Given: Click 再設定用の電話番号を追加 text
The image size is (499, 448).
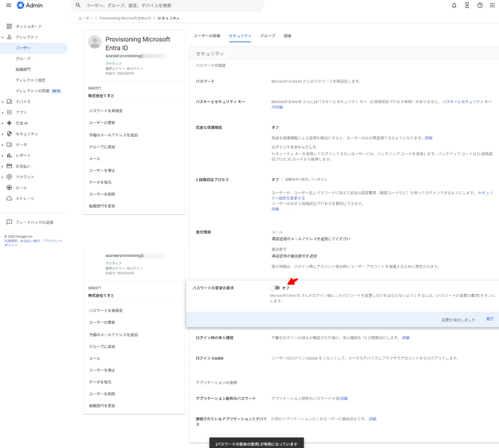Looking at the screenshot, I should pyautogui.click(x=294, y=256).
